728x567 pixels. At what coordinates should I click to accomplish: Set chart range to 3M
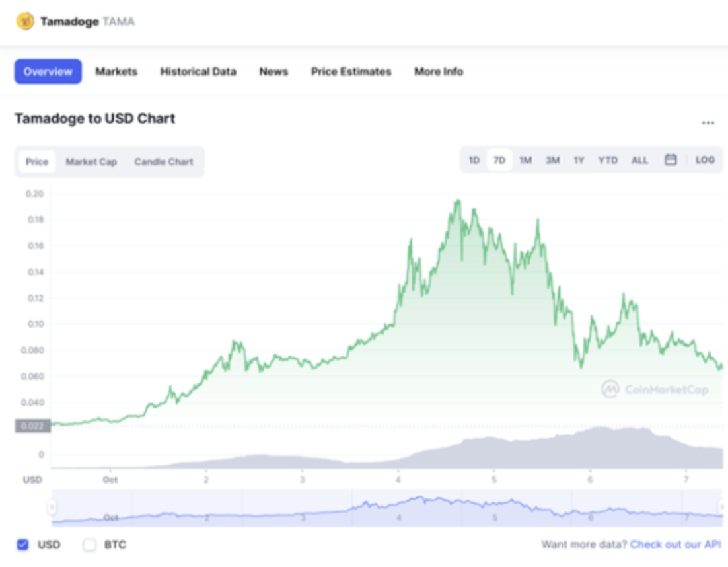[x=552, y=160]
